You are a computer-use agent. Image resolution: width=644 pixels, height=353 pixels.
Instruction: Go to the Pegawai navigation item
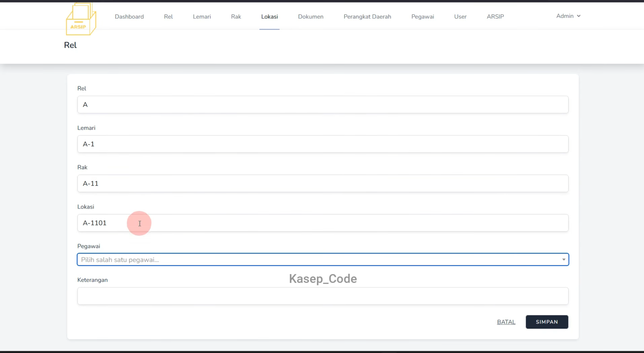coord(423,17)
